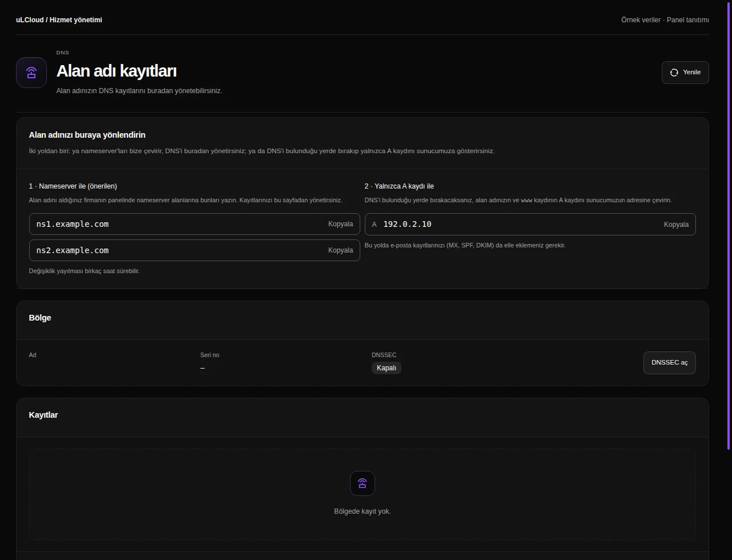Click the router icon above 'Bölgede kayıt yok.'

point(363,483)
